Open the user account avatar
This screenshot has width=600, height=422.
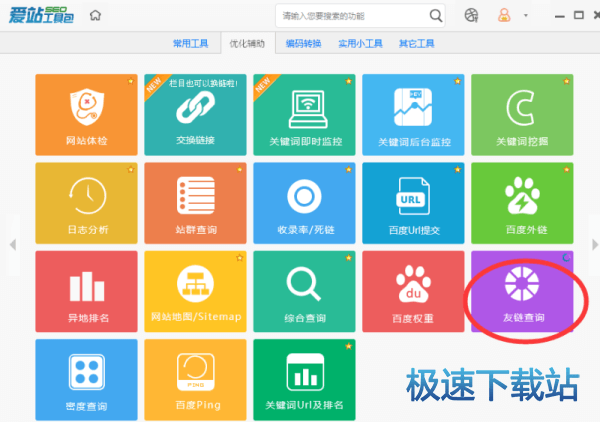coord(504,15)
